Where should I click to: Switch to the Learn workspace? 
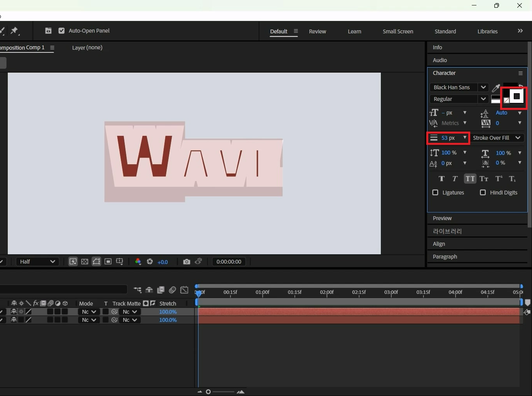tap(354, 31)
